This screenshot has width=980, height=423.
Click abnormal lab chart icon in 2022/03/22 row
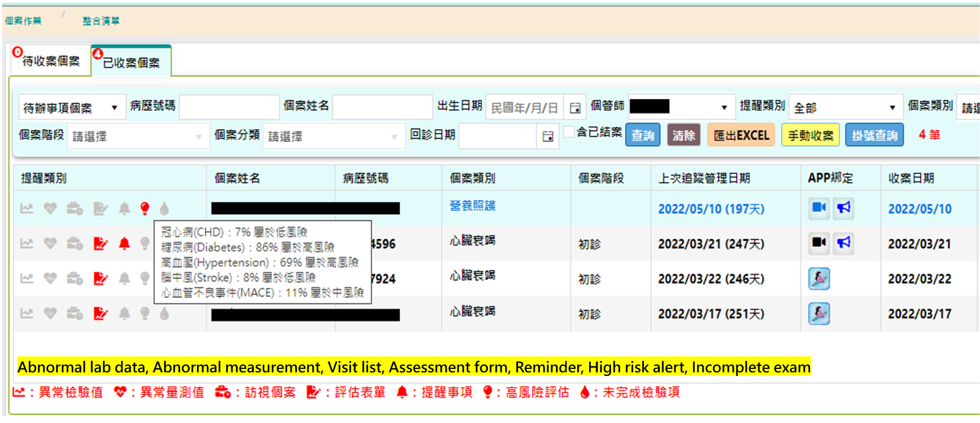click(27, 279)
